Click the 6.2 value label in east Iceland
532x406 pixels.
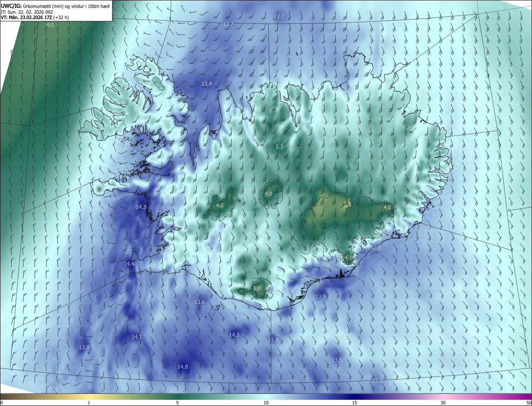pos(406,128)
